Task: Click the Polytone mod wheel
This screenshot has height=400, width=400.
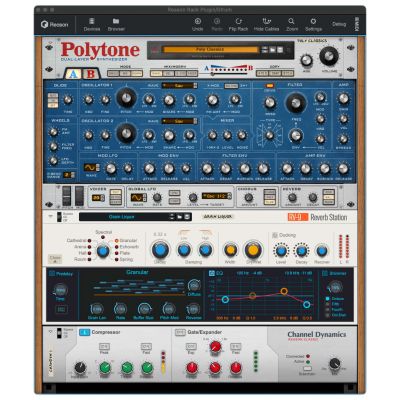Action: (79, 195)
